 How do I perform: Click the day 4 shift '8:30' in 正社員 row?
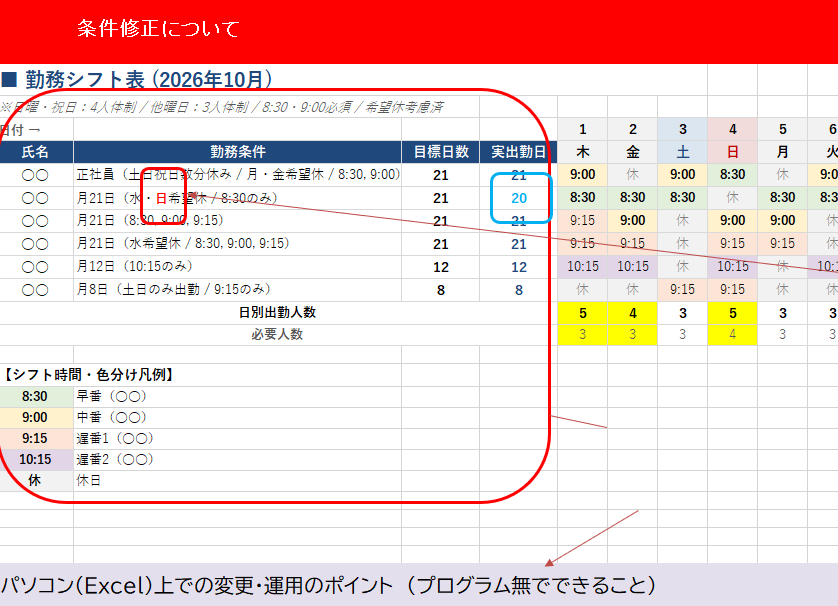coord(733,175)
